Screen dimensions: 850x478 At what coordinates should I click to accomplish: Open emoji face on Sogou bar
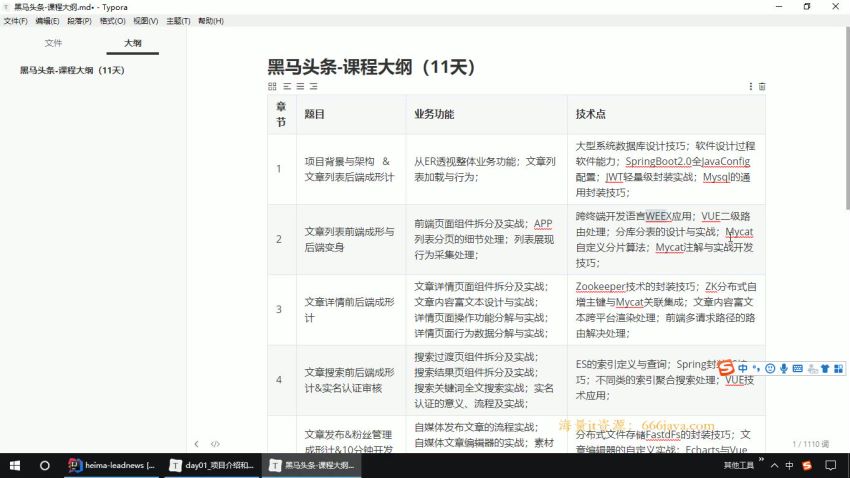point(770,369)
